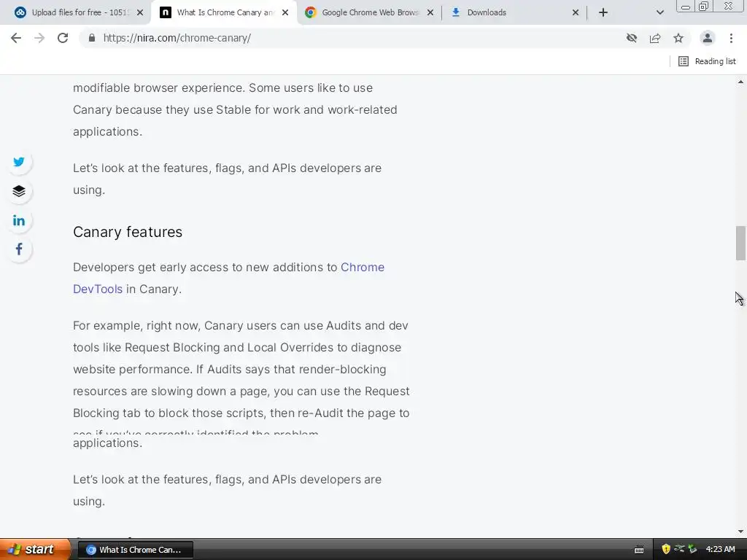Click the scrollbar down arrow
The height and width of the screenshot is (560, 747).
[740, 532]
